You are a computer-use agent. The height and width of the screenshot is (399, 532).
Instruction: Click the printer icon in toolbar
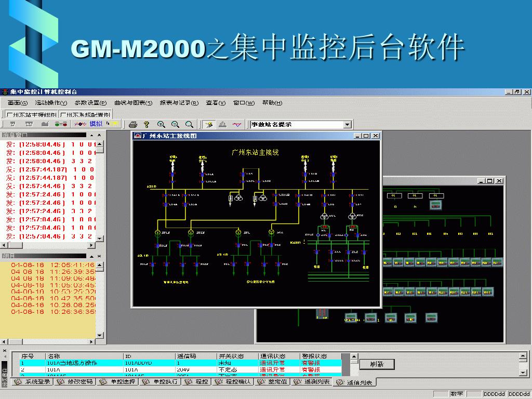coord(133,125)
